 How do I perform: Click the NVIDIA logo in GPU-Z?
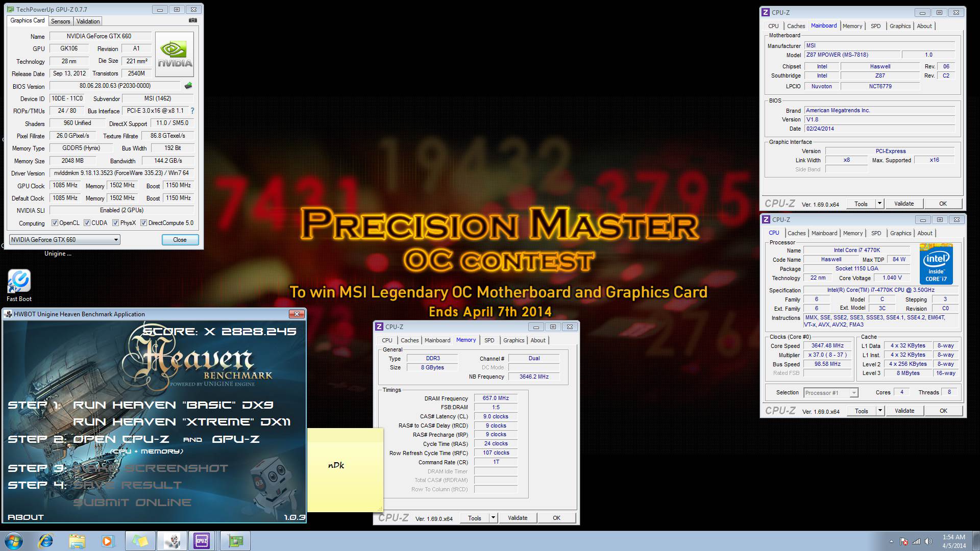tap(175, 55)
